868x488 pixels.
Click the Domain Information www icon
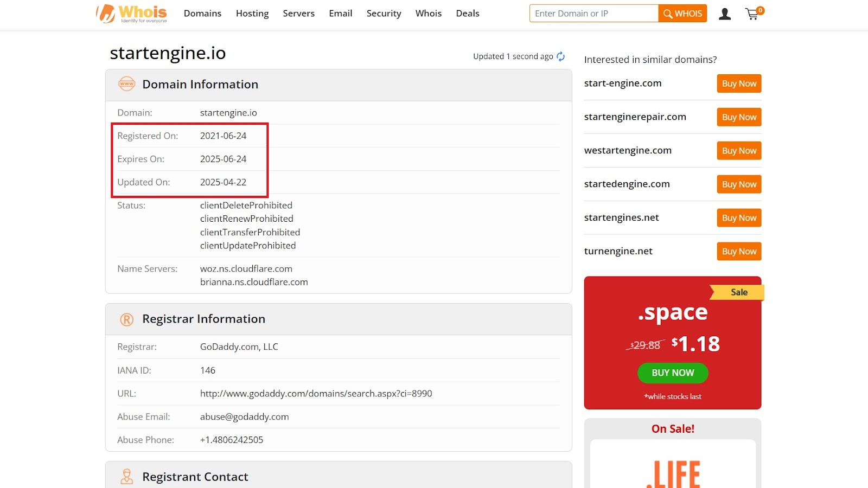click(x=126, y=84)
